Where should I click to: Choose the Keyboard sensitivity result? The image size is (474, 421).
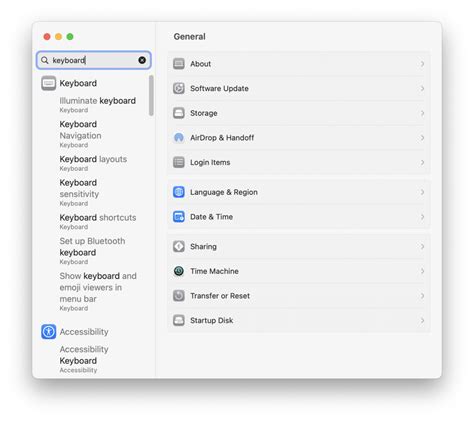coord(79,192)
